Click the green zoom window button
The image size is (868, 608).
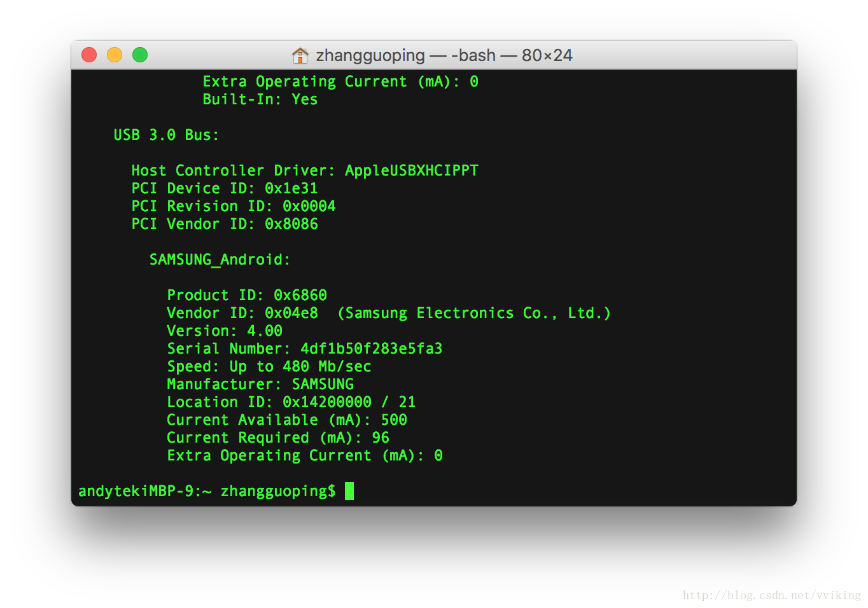point(140,55)
